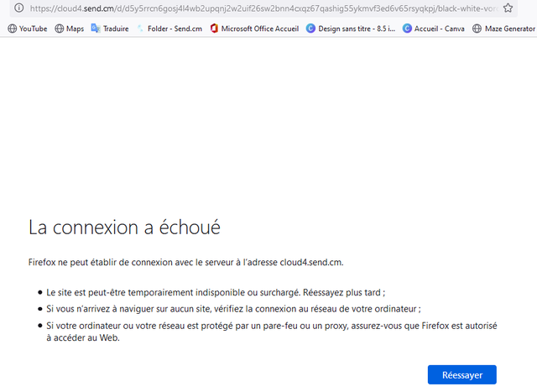Screen dimensions: 537x392
Task: Click the Traduire translate icon
Action: pos(96,29)
